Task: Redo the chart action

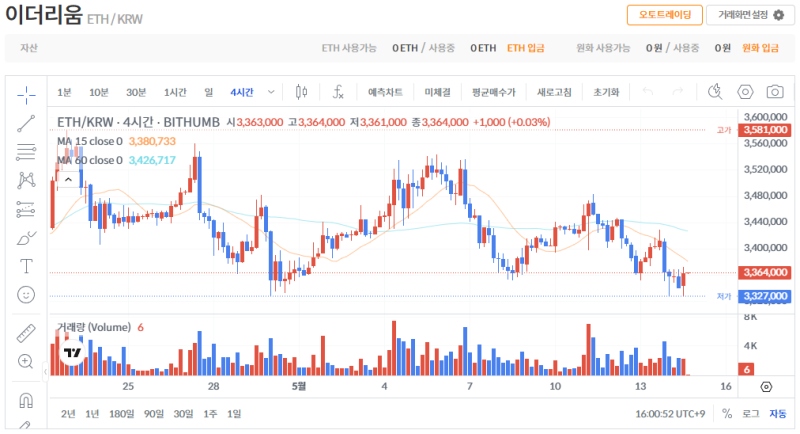Action: coord(678,92)
